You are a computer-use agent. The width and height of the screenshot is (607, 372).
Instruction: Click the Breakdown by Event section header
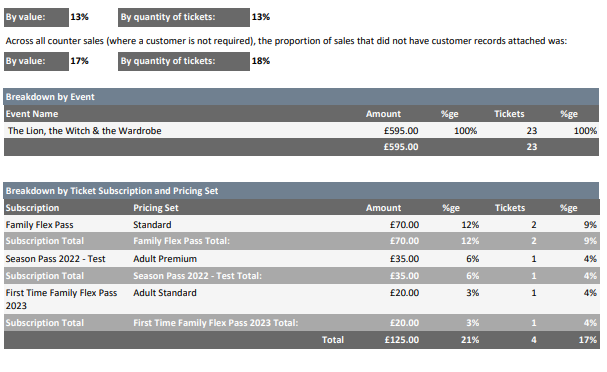pos(301,97)
